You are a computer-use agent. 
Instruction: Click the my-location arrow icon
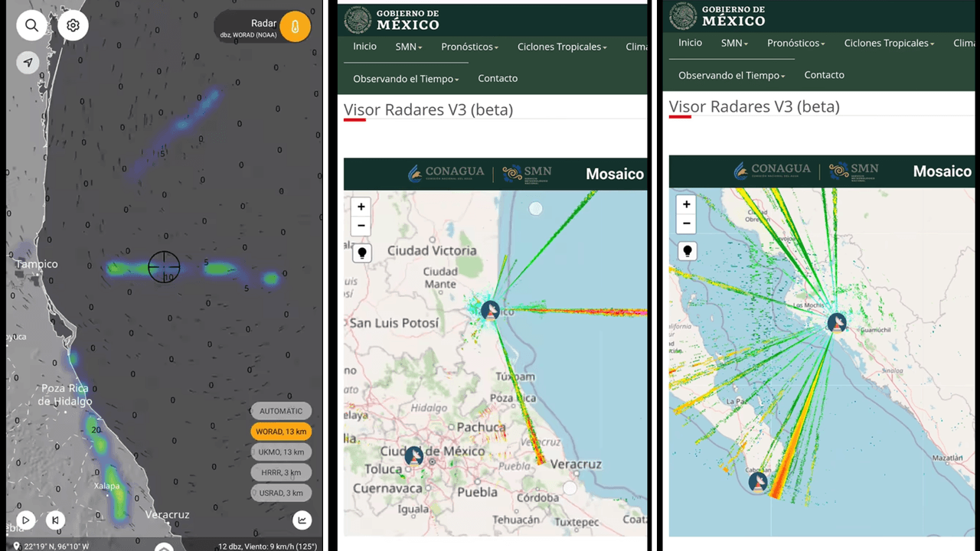tap(28, 62)
